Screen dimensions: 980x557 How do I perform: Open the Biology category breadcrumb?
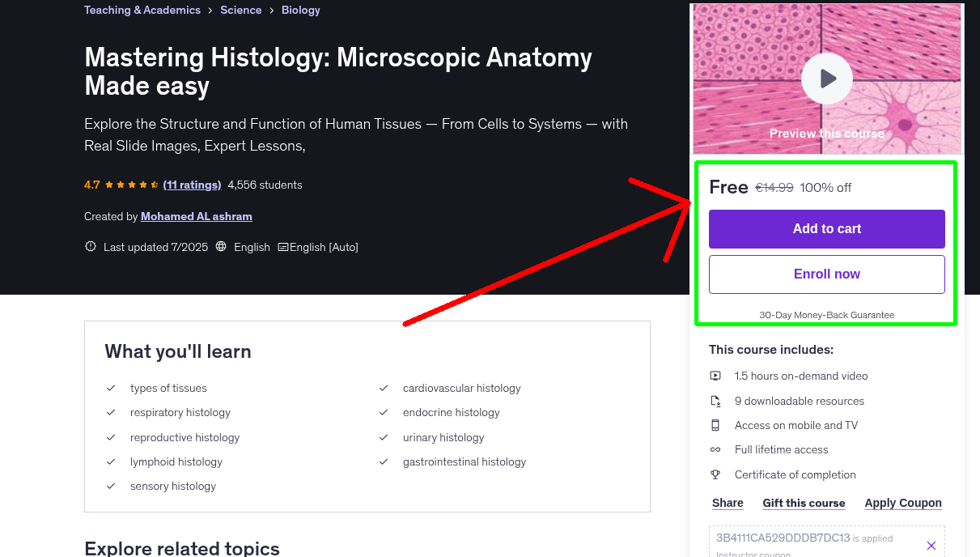300,10
